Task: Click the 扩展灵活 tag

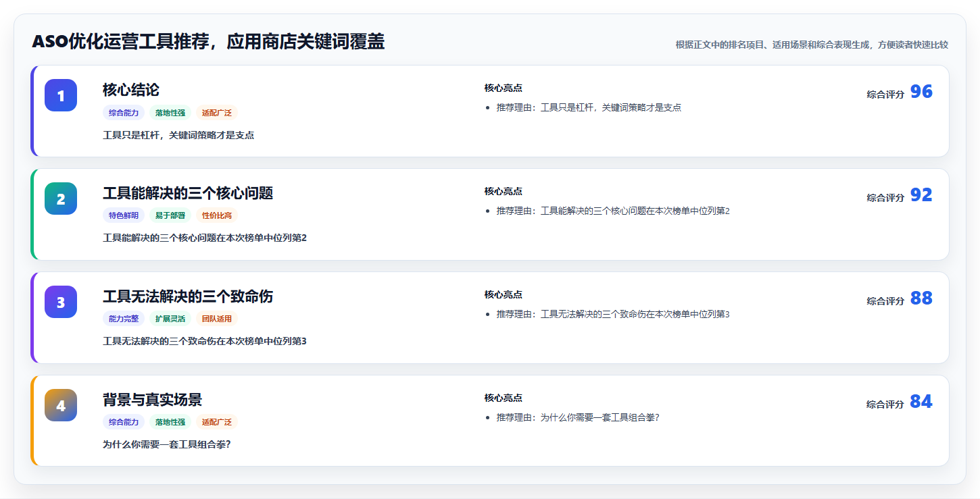Action: [x=170, y=319]
